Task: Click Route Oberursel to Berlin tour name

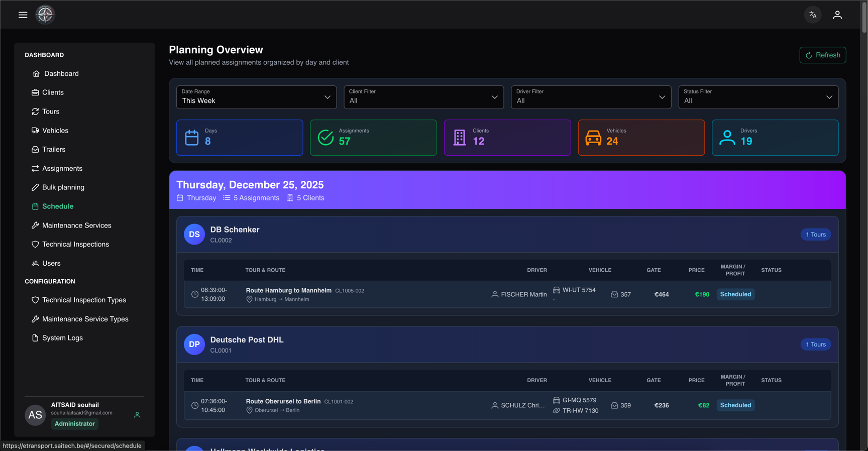Action: coord(283,401)
